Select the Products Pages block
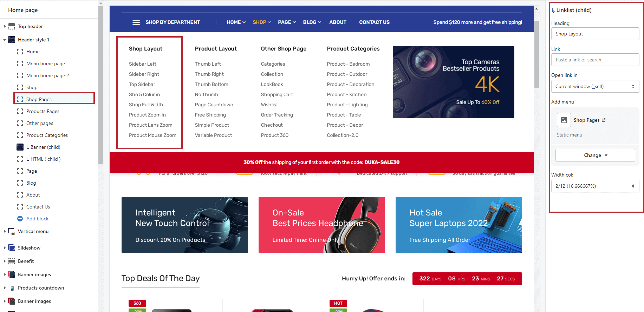This screenshot has height=312, width=644. [x=43, y=111]
